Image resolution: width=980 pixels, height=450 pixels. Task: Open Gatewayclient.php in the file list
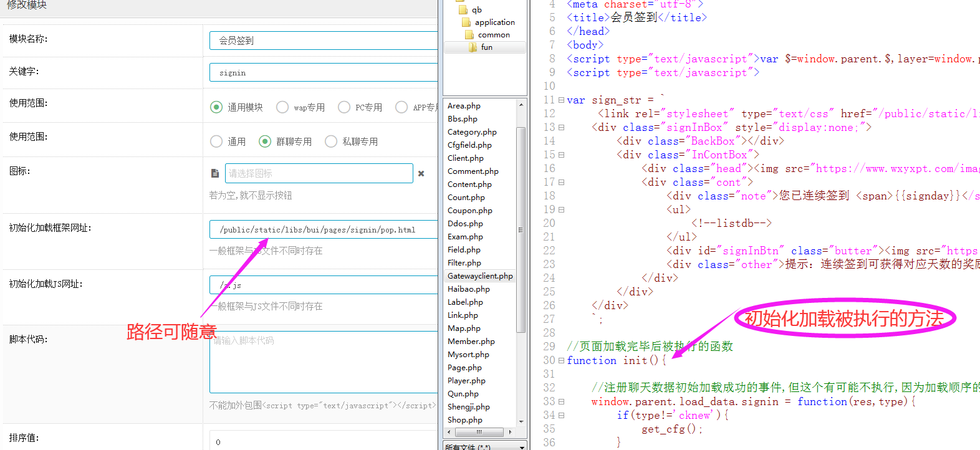[x=479, y=276]
